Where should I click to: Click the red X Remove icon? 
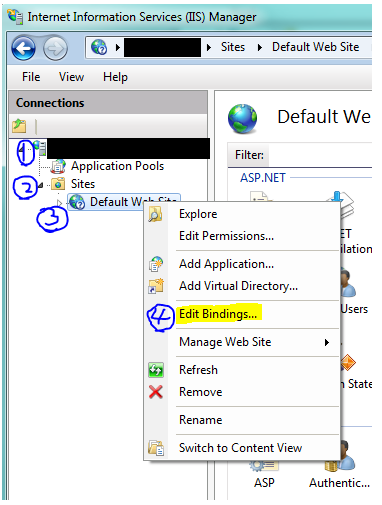pos(156,392)
